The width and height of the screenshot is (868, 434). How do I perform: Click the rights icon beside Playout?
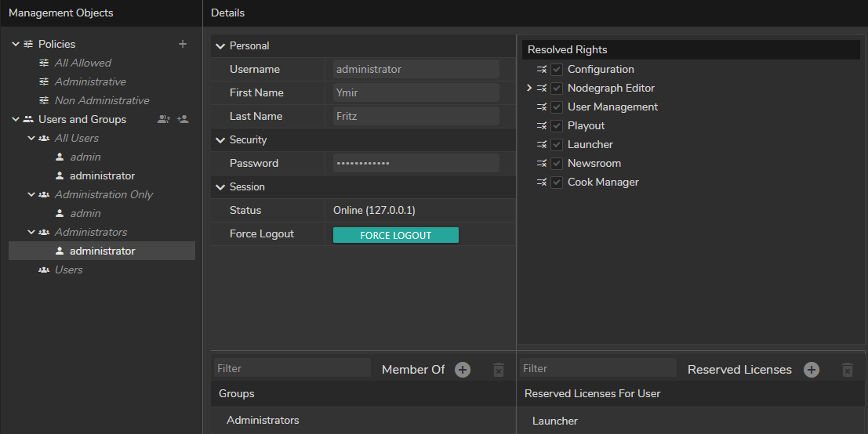(x=541, y=125)
